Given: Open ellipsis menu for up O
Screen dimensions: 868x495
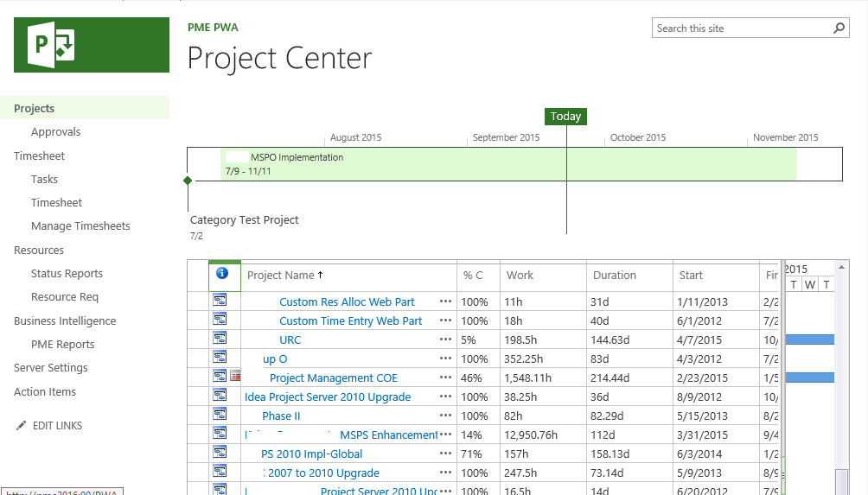Looking at the screenshot, I should [445, 359].
